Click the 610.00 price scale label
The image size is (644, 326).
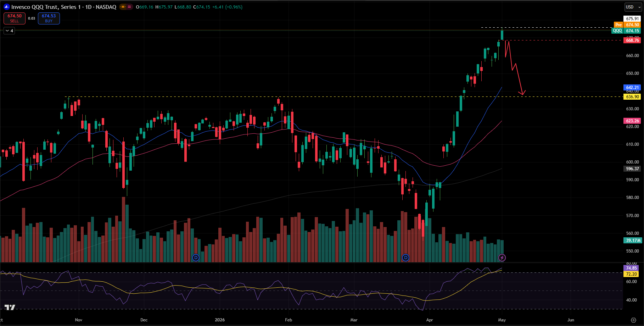tap(633, 144)
